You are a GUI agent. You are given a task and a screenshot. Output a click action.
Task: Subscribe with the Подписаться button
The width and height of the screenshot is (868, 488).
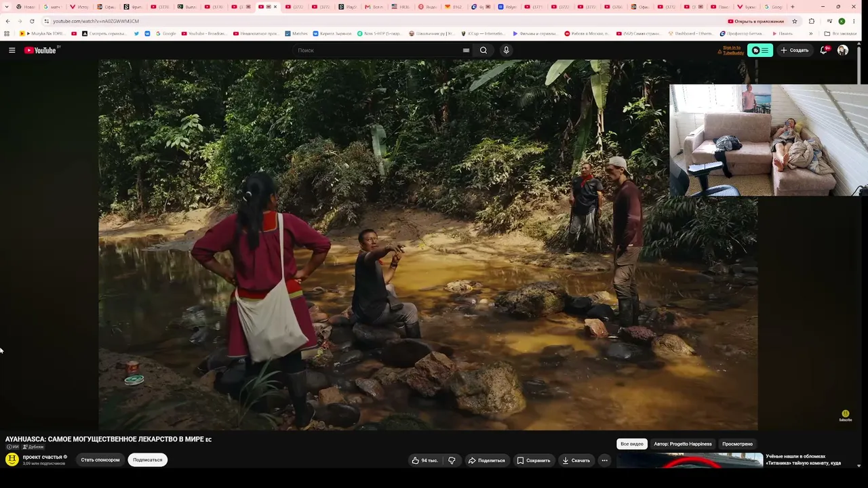[148, 460]
